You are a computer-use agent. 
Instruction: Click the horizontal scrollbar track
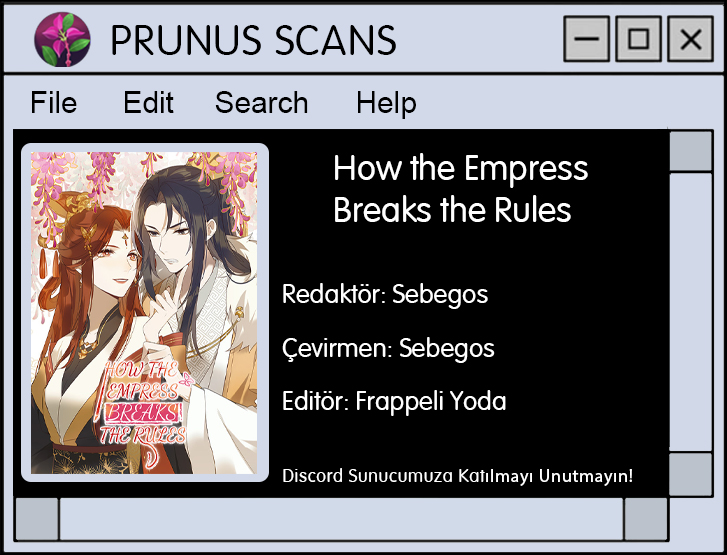coord(341,519)
